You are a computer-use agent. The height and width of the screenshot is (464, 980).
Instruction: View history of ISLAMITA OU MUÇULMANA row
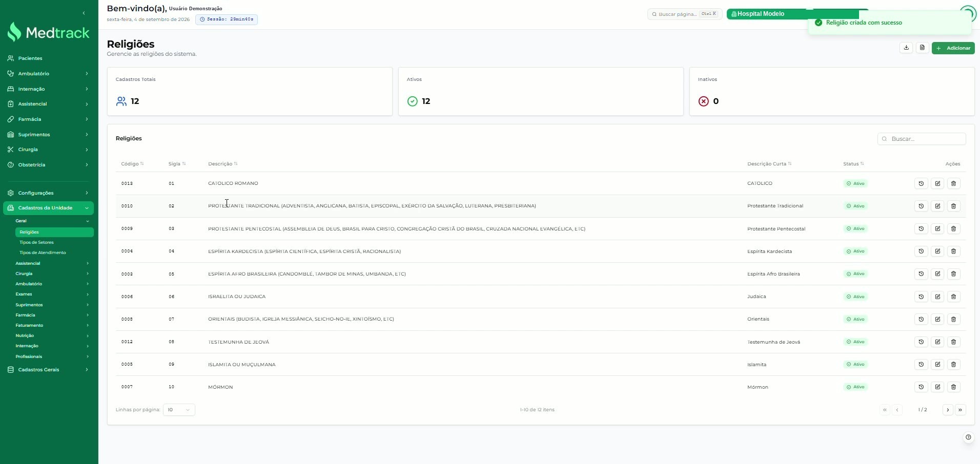[921, 365]
